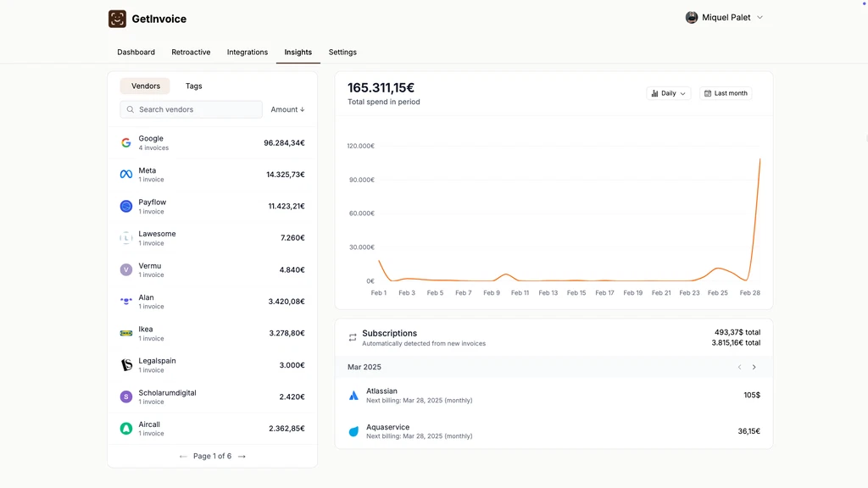The image size is (868, 488).
Task: Go to the Settings tab
Action: [x=342, y=53]
